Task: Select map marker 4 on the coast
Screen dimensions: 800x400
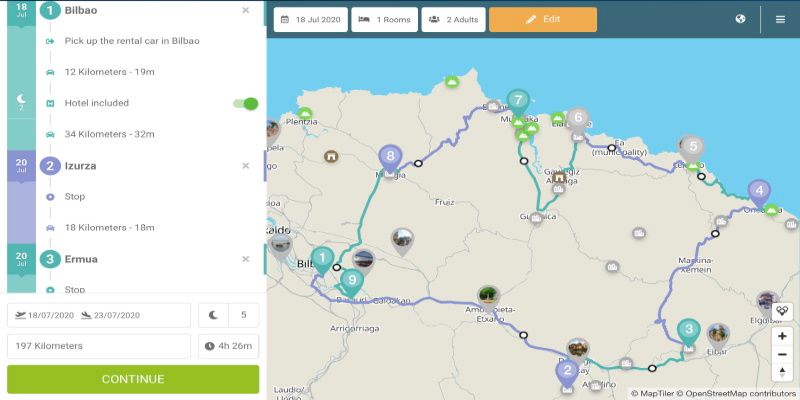Action: click(759, 194)
